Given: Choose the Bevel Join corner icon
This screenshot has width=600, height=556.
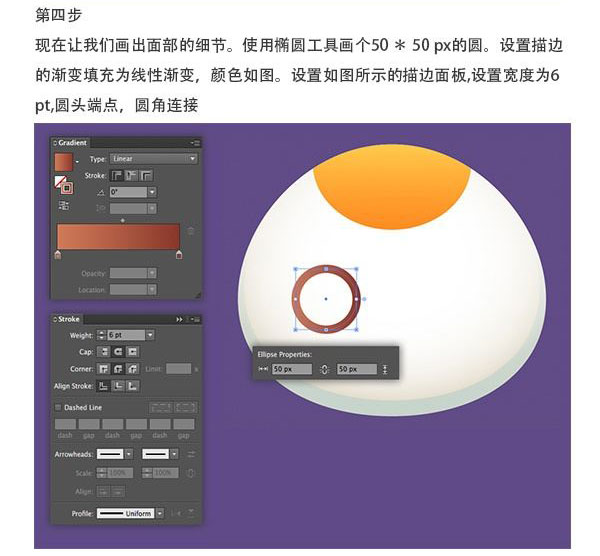Looking at the screenshot, I should point(133,369).
